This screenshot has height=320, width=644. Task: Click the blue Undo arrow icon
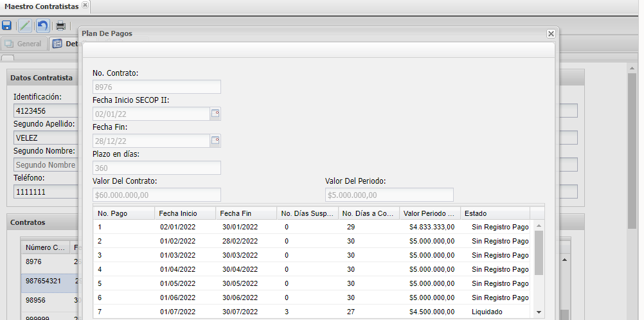pos(42,26)
